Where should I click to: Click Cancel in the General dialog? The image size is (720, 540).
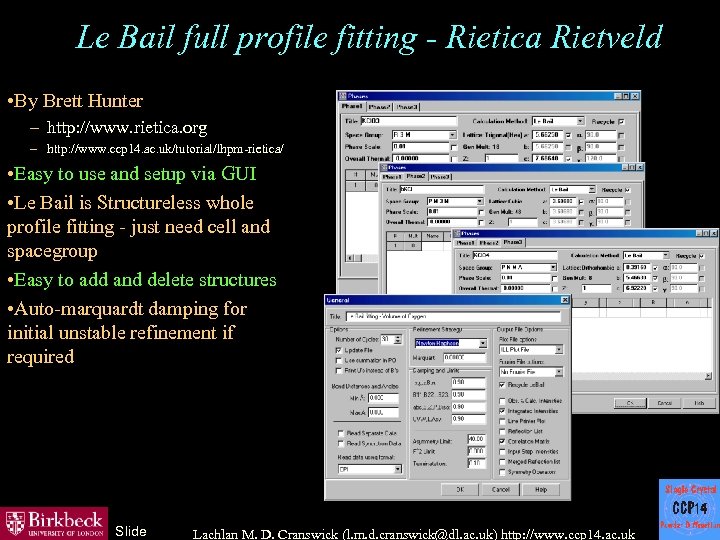[501, 489]
